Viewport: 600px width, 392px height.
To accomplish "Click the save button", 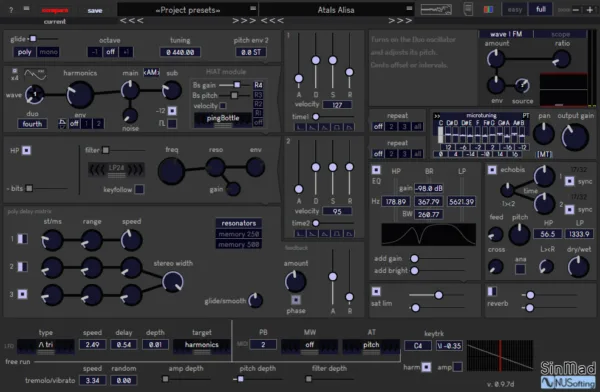I will coord(95,11).
